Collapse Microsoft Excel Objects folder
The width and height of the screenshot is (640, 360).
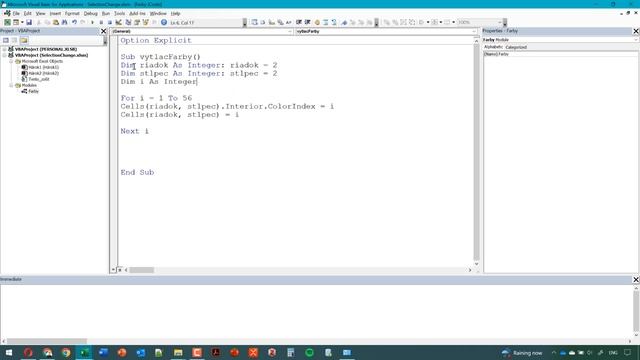point(11,61)
